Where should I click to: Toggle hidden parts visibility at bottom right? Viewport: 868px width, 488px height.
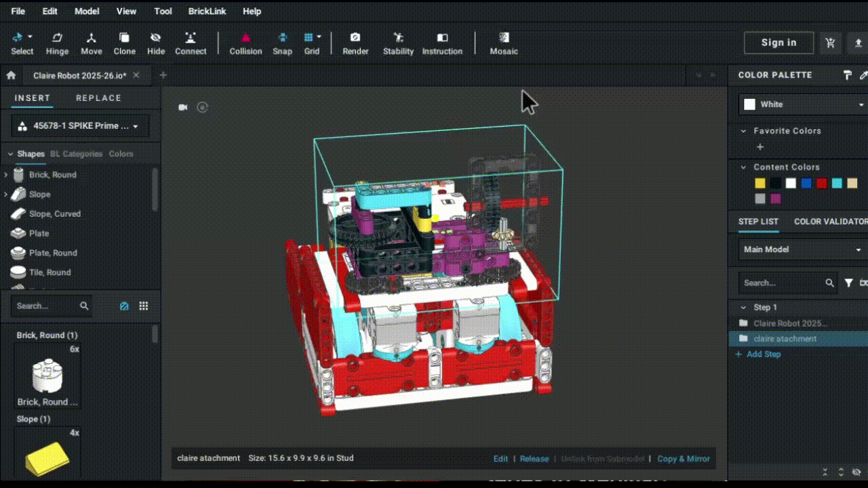[x=856, y=471]
